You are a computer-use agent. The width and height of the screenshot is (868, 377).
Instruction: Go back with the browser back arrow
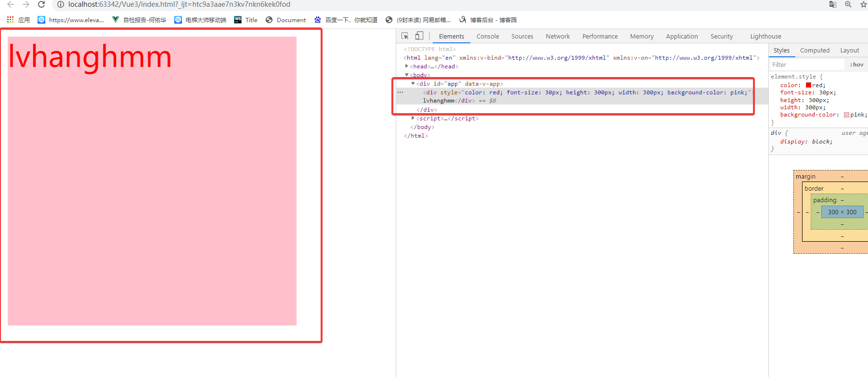click(11, 4)
